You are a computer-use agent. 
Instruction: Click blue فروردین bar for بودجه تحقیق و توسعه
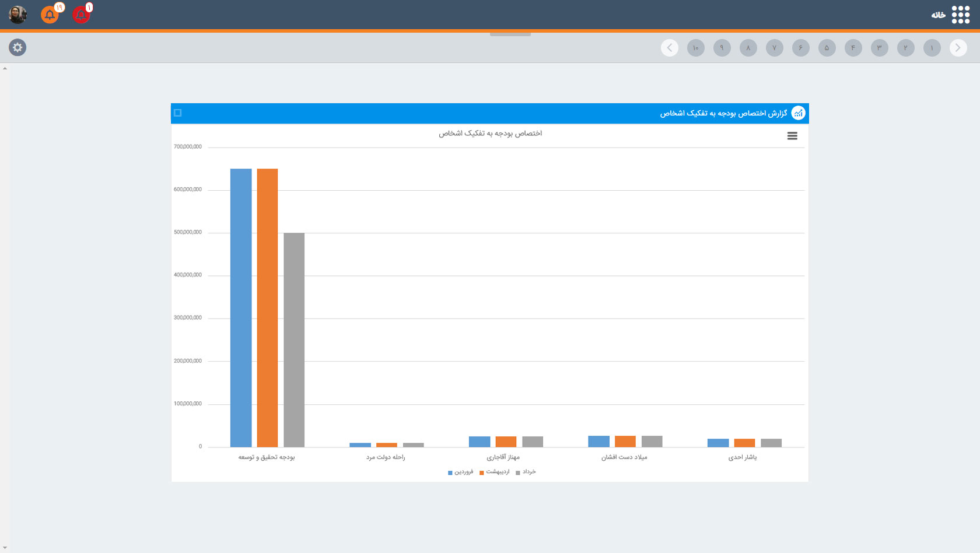[241, 308]
